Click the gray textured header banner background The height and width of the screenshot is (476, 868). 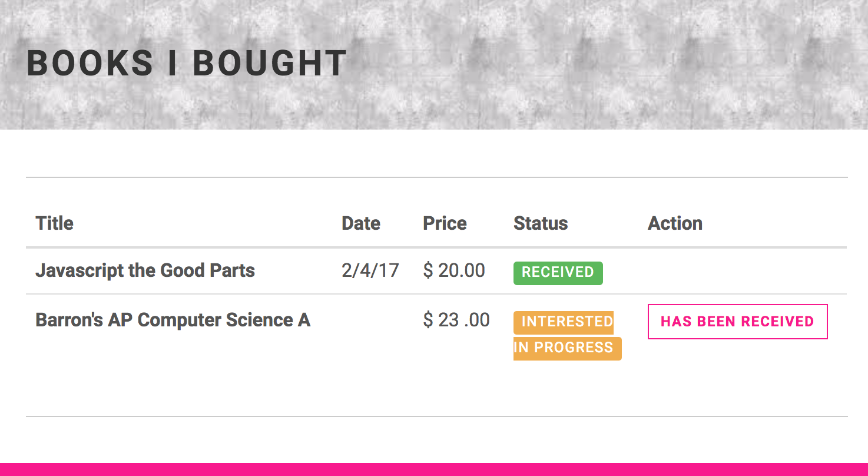tap(589, 65)
